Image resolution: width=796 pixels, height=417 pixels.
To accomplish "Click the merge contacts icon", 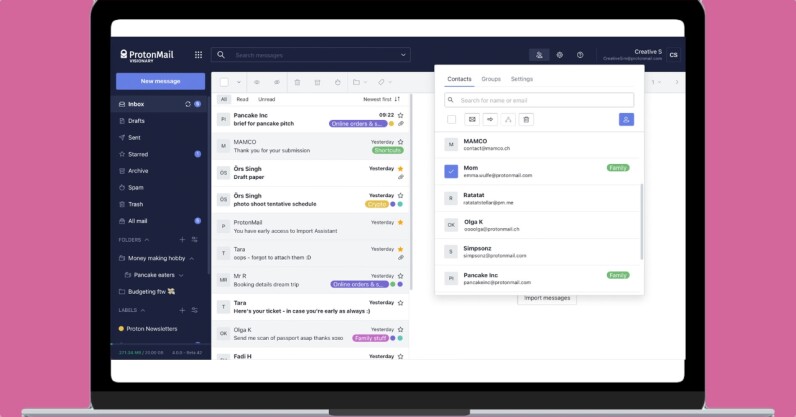I will click(507, 119).
